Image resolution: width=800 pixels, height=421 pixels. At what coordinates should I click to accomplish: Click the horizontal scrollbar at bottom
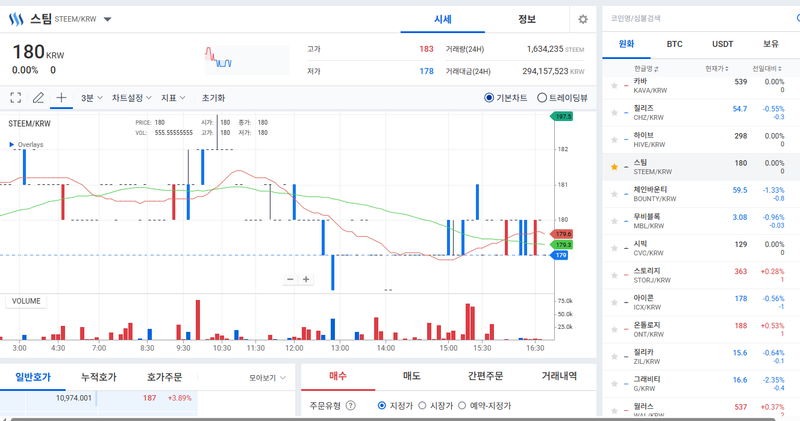click(393, 419)
